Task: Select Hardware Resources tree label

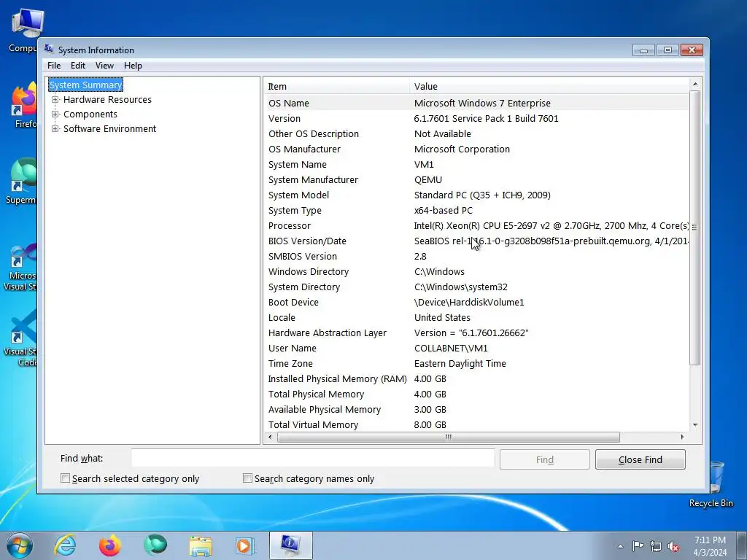Action: (107, 99)
